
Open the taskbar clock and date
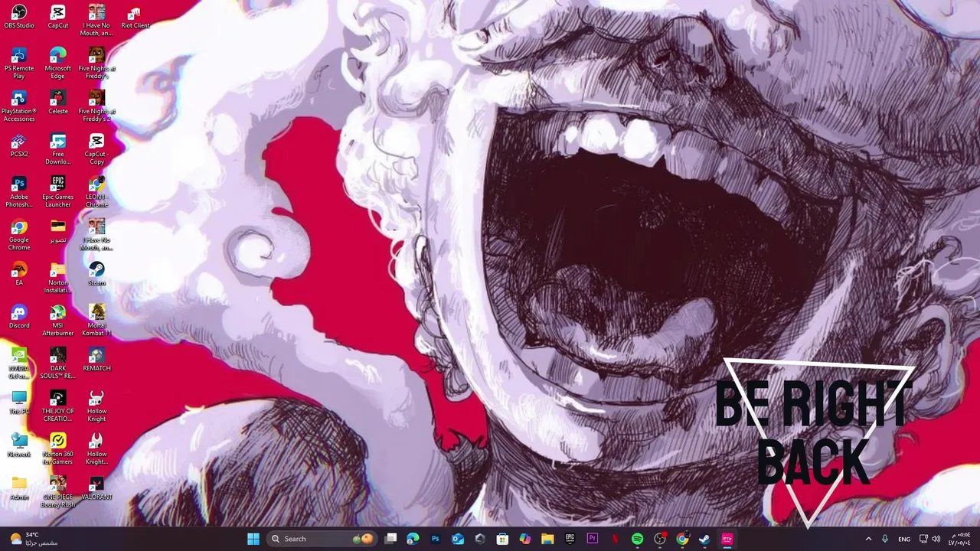click(959, 539)
